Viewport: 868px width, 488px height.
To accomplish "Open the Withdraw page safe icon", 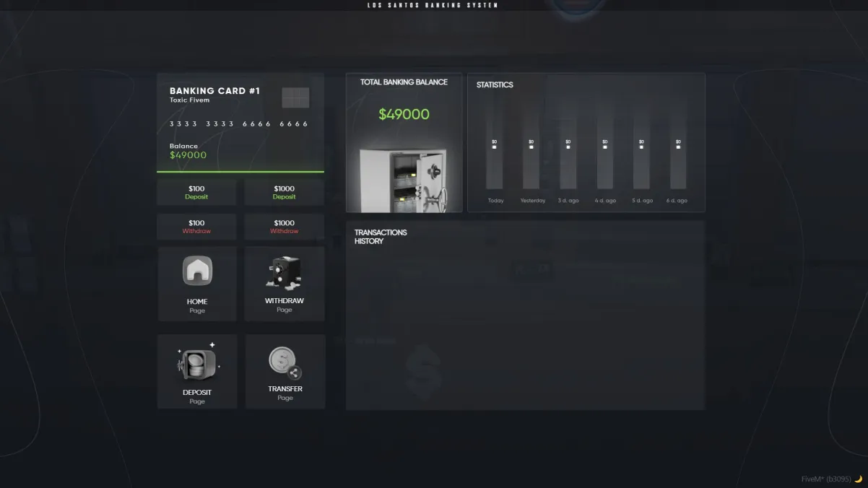I will (284, 273).
